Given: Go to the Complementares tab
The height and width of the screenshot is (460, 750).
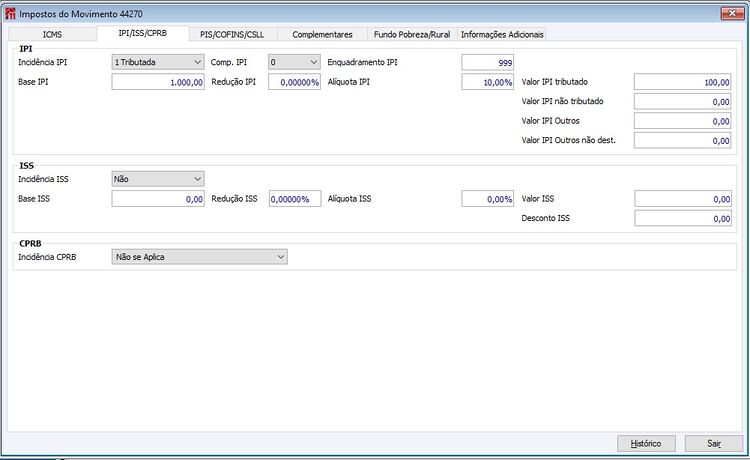Looking at the screenshot, I should pos(322,34).
